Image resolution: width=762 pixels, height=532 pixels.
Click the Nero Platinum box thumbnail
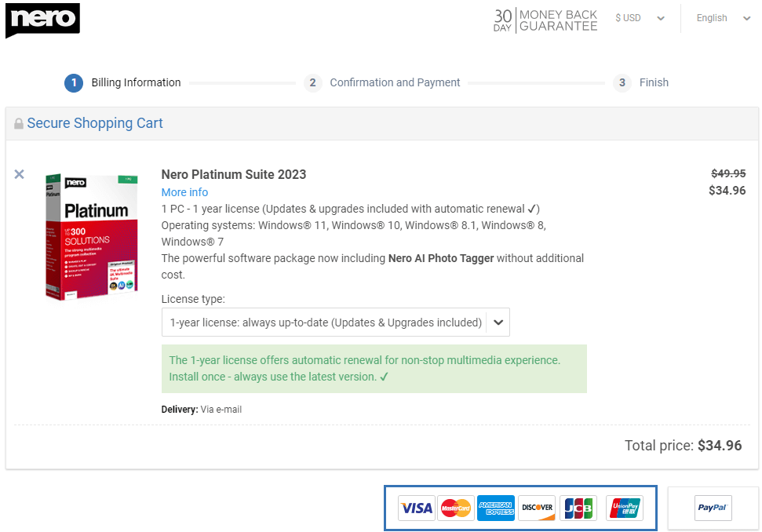(x=92, y=236)
